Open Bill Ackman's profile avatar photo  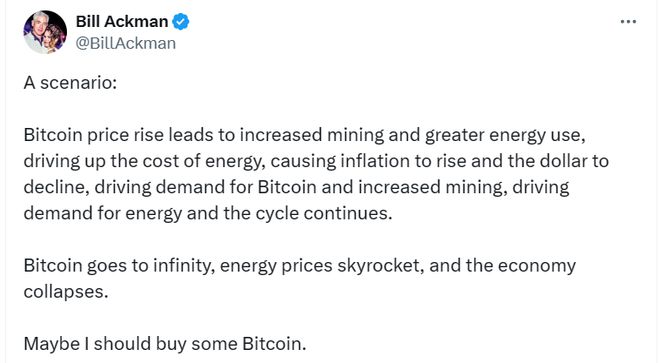45,32
